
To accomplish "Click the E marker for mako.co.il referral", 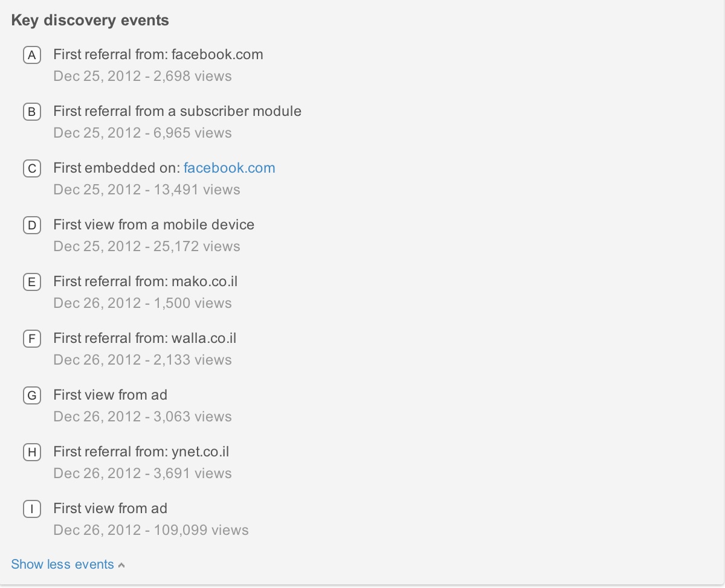I will 32,283.
